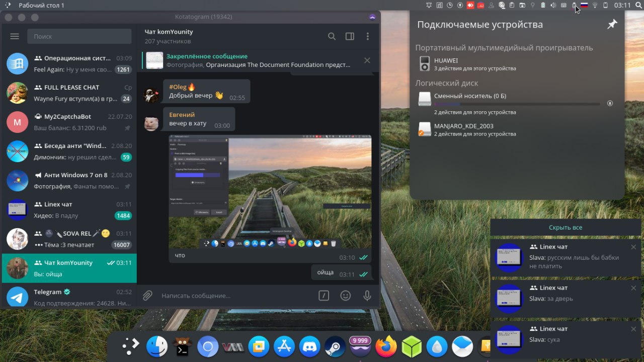
Task: Open the clipboard tray icon
Action: pos(512,5)
